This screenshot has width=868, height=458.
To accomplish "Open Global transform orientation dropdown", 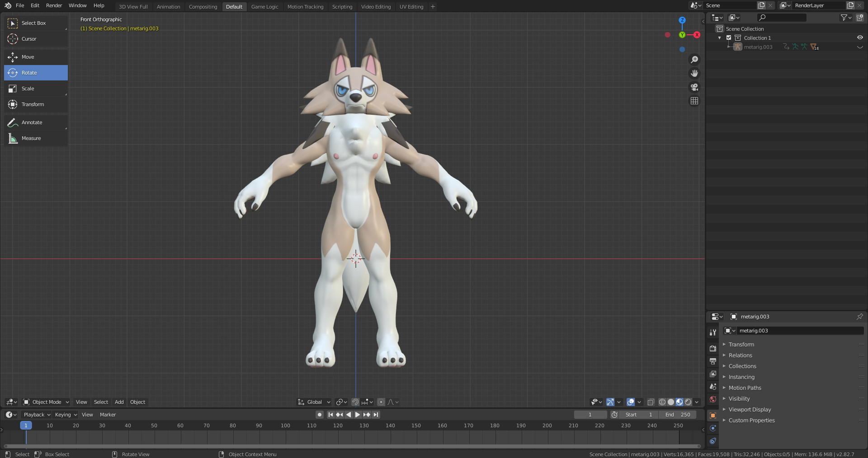I will (x=314, y=402).
